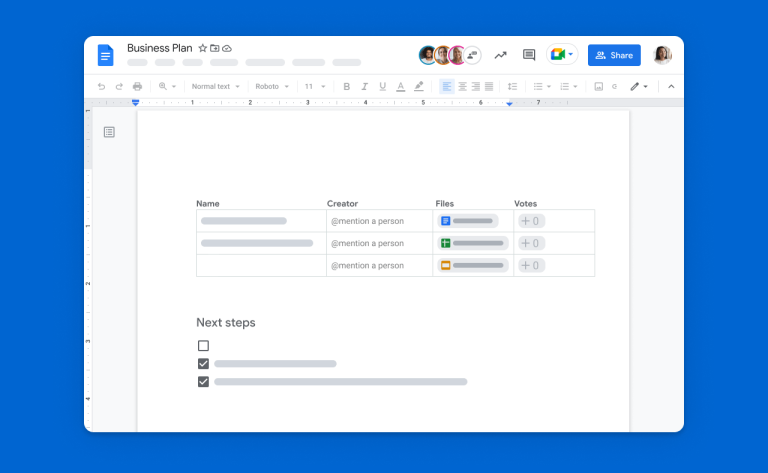Open the text color picker
This screenshot has height=473, width=768.
click(x=401, y=87)
